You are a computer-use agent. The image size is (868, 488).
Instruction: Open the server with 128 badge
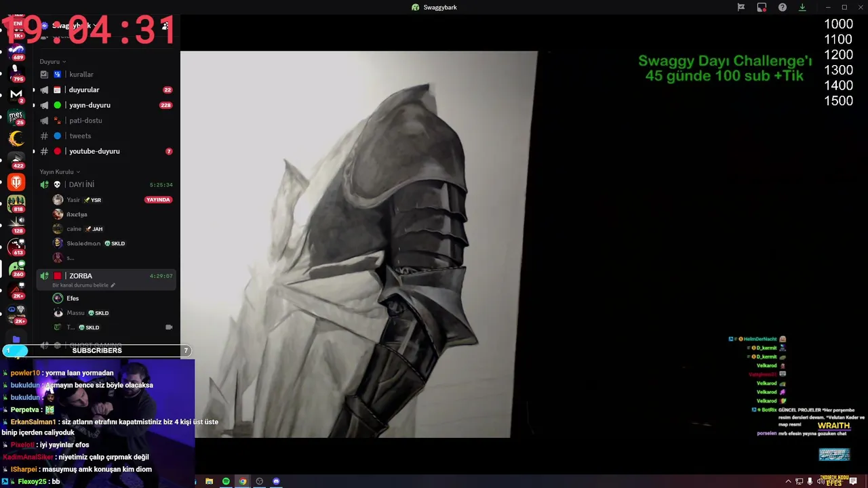17,225
